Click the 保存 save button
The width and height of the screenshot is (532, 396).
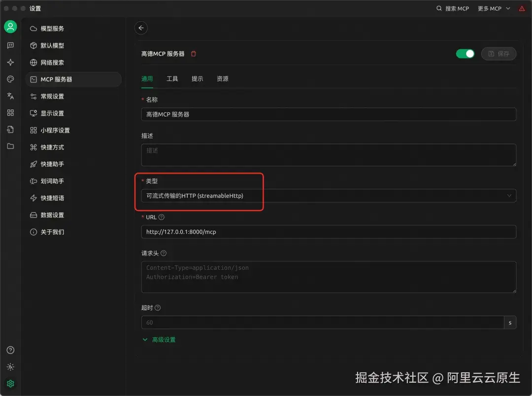point(499,54)
